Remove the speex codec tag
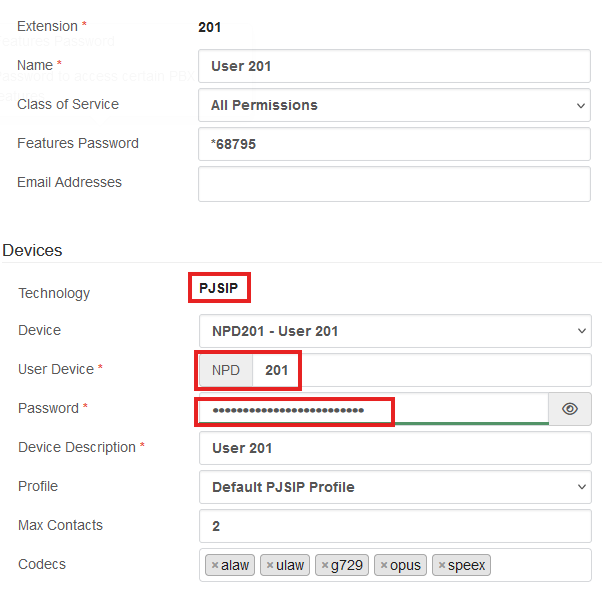 pyautogui.click(x=442, y=565)
